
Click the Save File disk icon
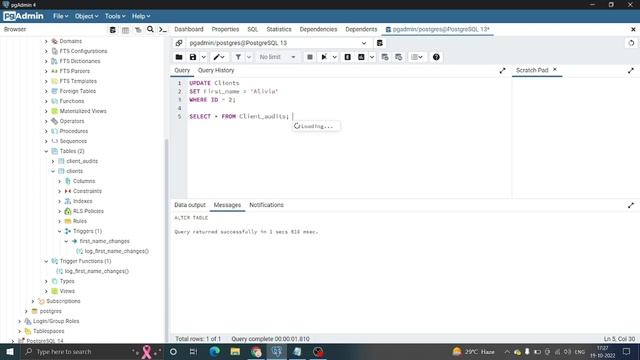pyautogui.click(x=193, y=57)
